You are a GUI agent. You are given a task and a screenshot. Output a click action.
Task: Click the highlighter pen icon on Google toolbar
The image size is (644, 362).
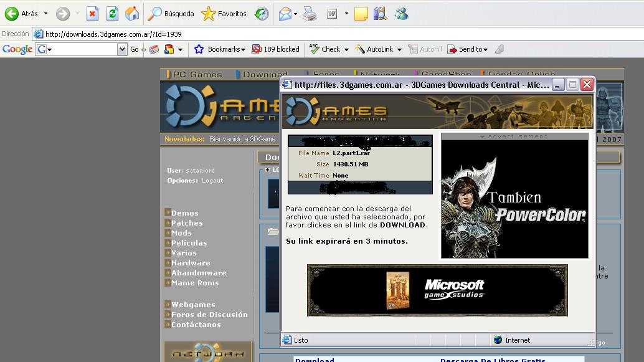[x=500, y=49]
